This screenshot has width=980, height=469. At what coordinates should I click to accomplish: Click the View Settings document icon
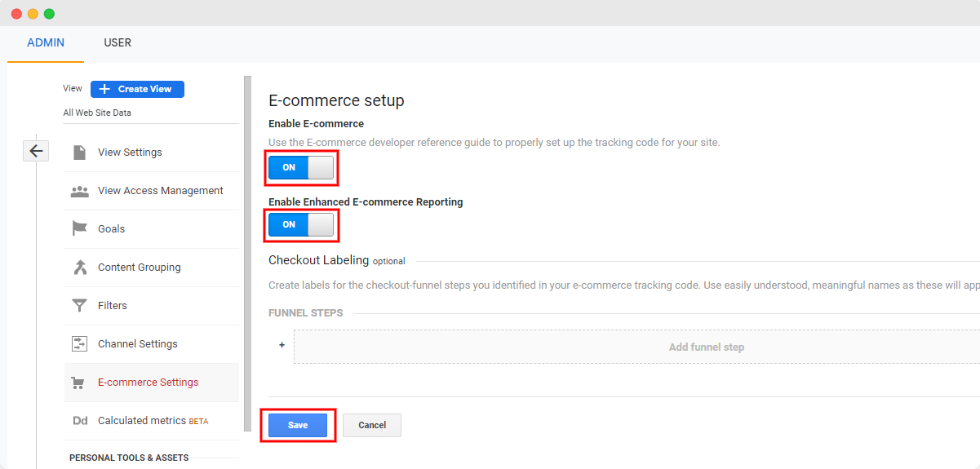tap(79, 153)
